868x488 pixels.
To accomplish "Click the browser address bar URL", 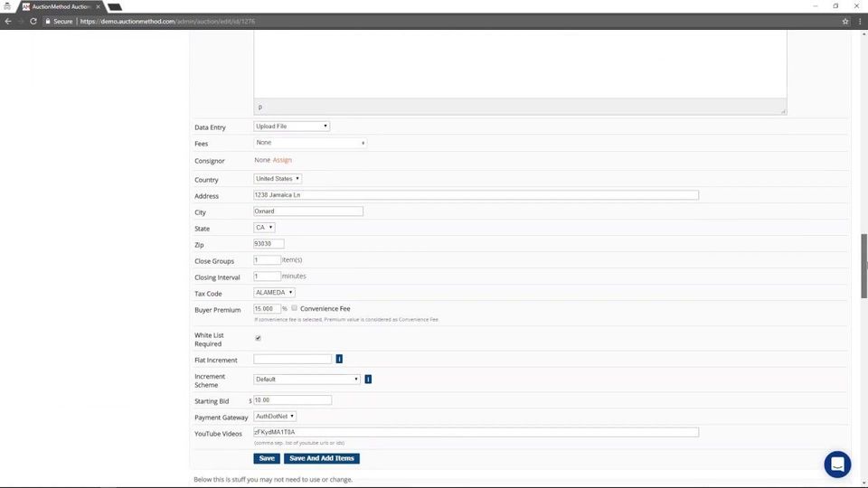I will coord(167,21).
